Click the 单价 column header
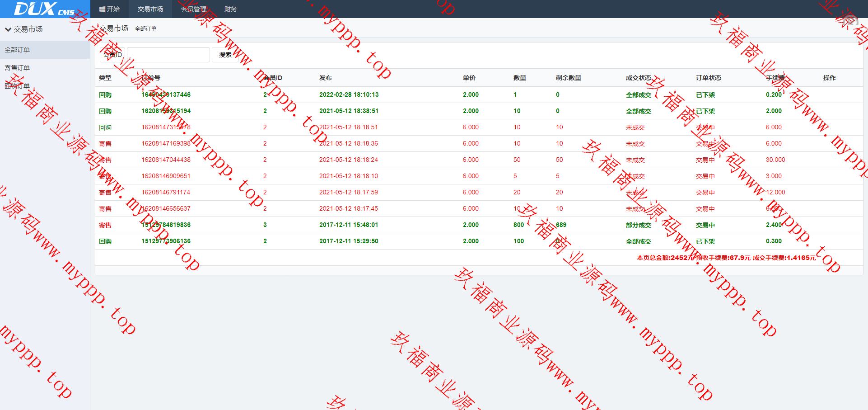This screenshot has height=410, width=868. tap(469, 78)
